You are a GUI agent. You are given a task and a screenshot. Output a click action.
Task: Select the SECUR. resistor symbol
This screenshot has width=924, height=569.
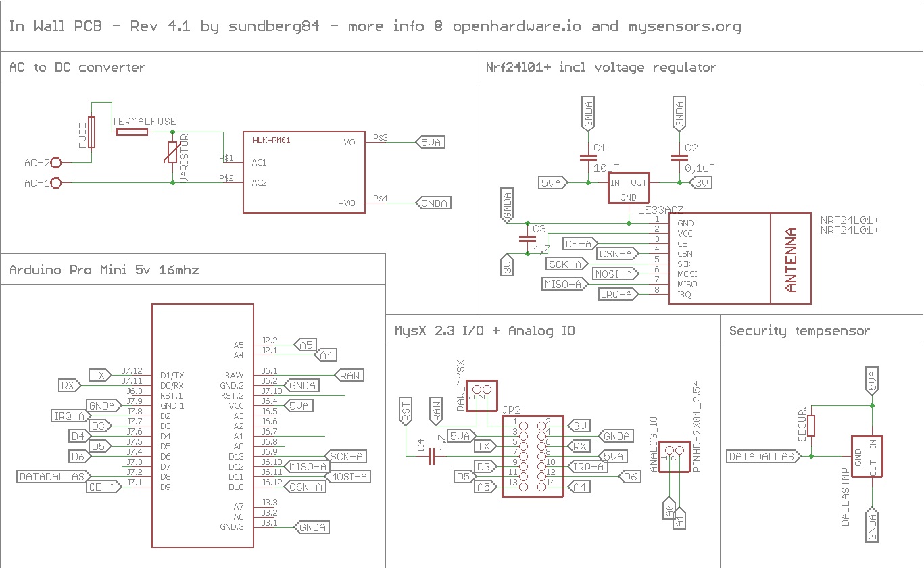tap(812, 425)
